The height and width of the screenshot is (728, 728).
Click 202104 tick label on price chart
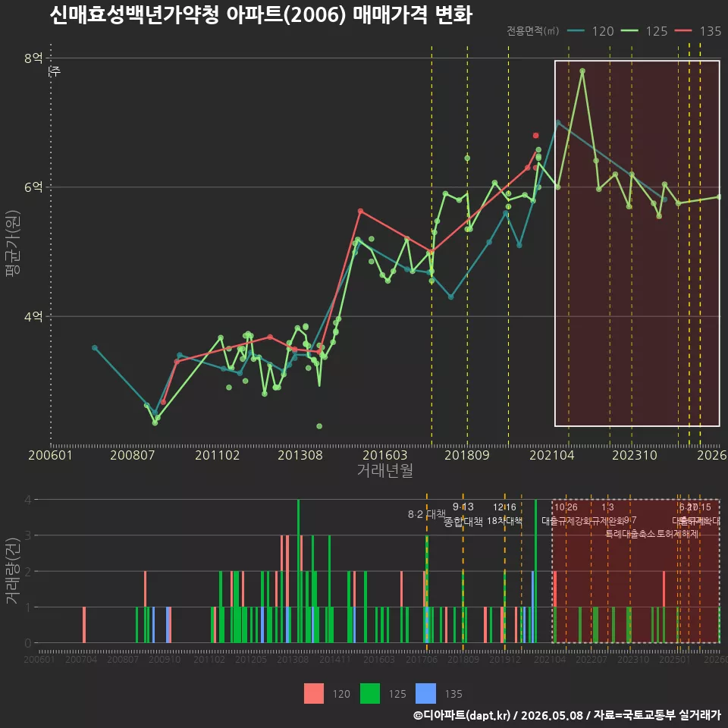pos(552,455)
